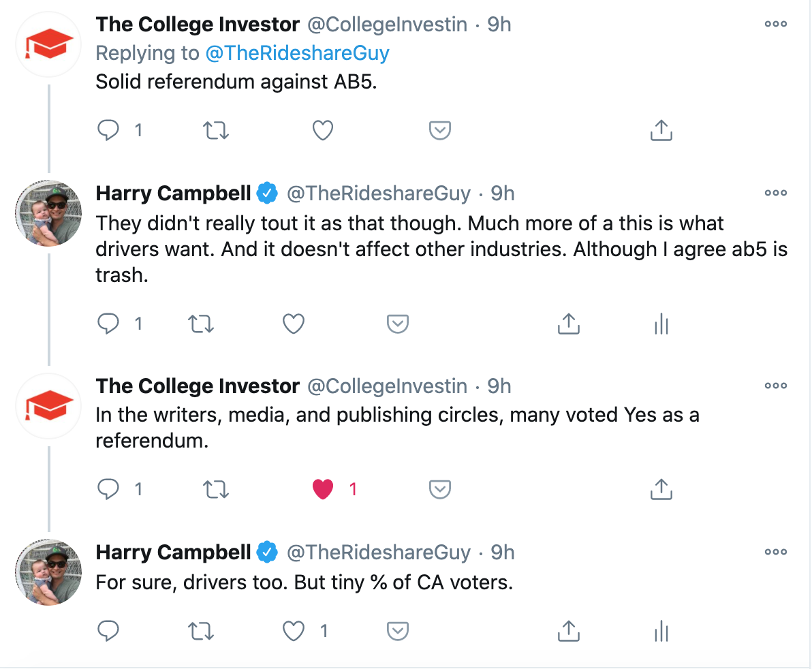
Task: Reply to the "Solid referendum against AB5" tweet
Action: tap(108, 130)
